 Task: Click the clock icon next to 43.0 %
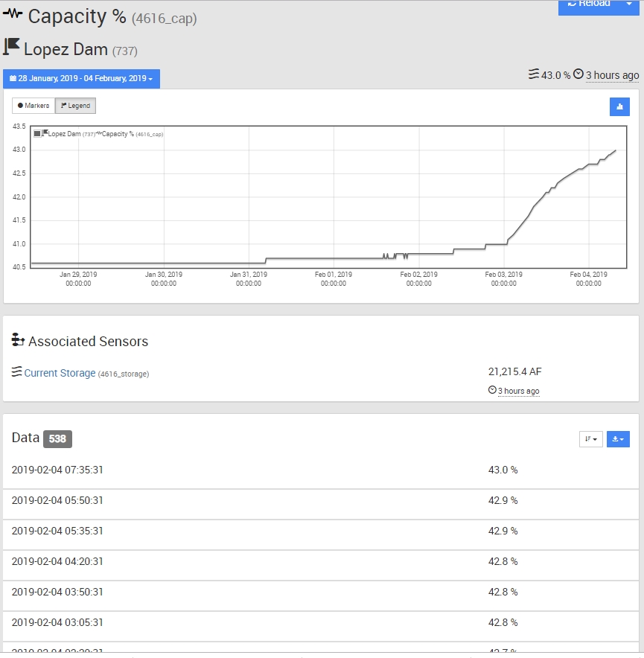[x=578, y=74]
